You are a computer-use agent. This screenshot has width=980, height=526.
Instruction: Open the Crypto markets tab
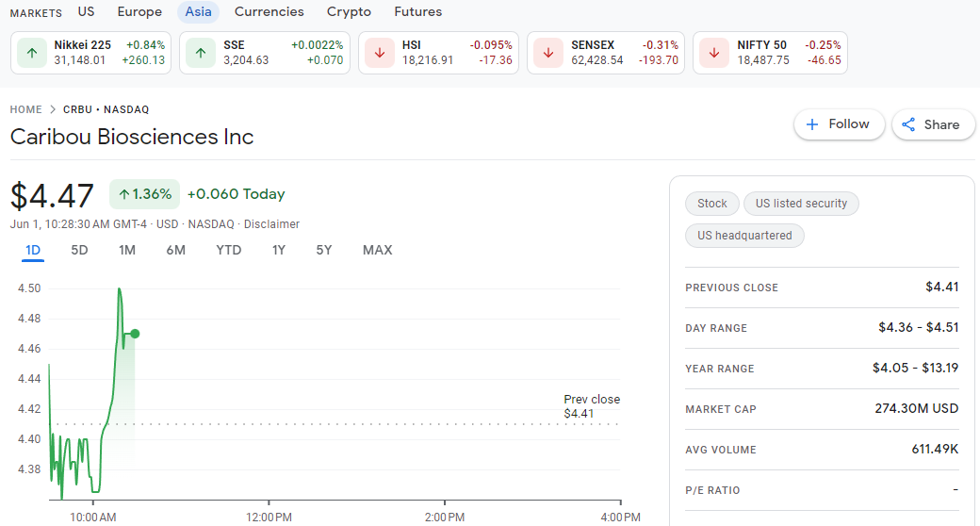pyautogui.click(x=349, y=12)
